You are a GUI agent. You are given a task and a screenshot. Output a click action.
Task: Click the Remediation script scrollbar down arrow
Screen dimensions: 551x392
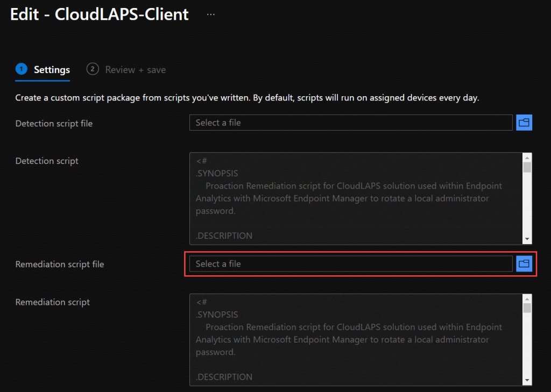(527, 380)
